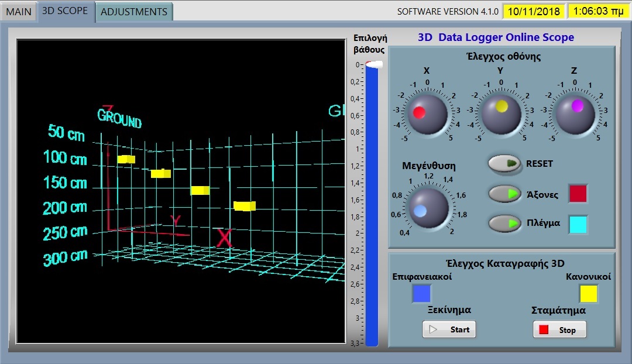Viewport: 632px width, 364px height.
Task: Click the Y axis rotation knob
Action: coord(501,114)
